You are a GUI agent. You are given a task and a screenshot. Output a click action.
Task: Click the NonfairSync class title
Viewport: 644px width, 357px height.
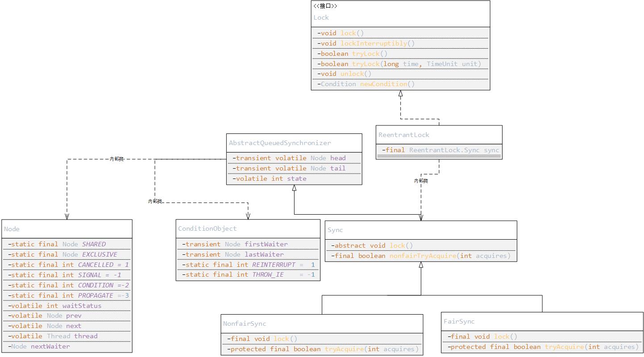tap(245, 324)
